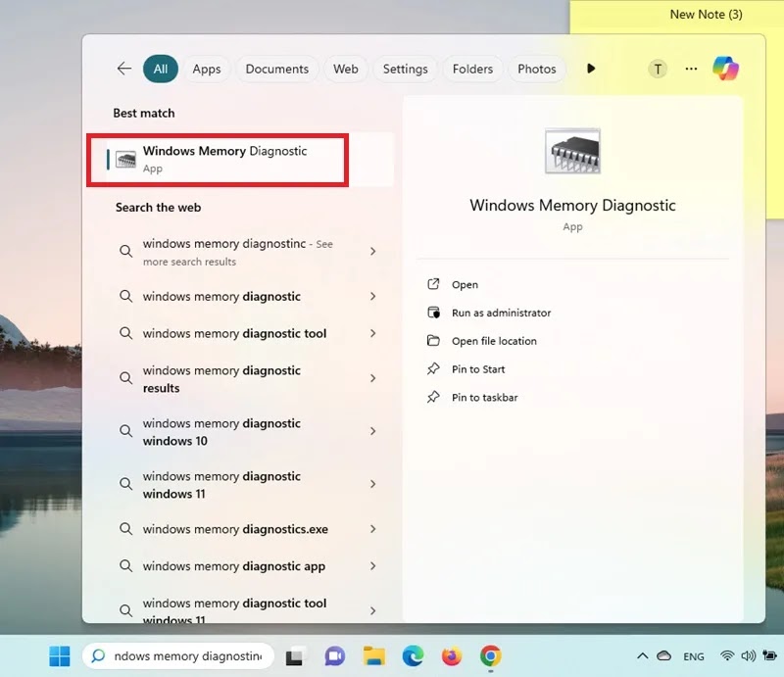This screenshot has width=784, height=677.
Task: Click search icon beside 'diagnostics.exe' suggestion
Action: tap(126, 529)
